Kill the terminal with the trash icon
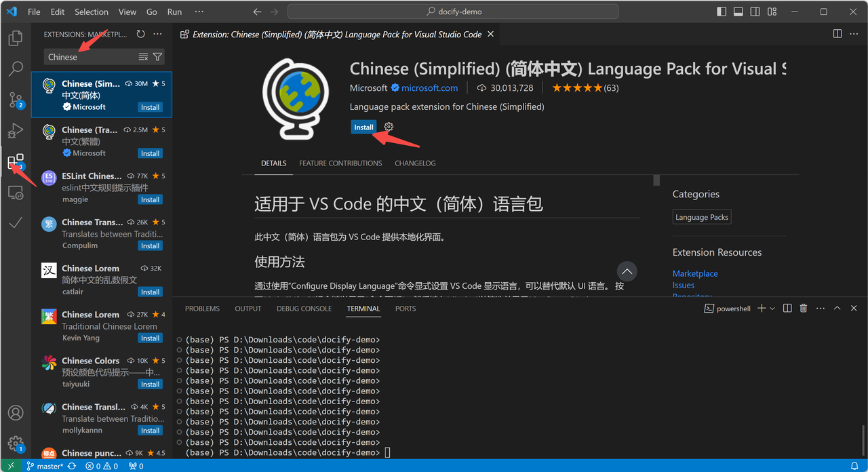 pyautogui.click(x=803, y=308)
